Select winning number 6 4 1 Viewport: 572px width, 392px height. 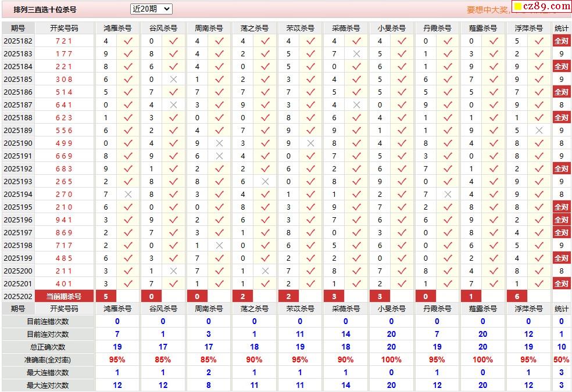click(x=64, y=105)
